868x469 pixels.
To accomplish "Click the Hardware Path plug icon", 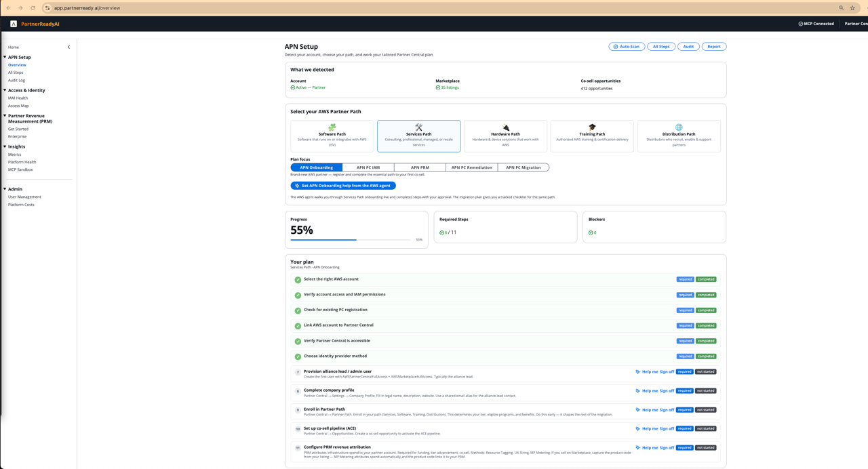I will [x=505, y=127].
